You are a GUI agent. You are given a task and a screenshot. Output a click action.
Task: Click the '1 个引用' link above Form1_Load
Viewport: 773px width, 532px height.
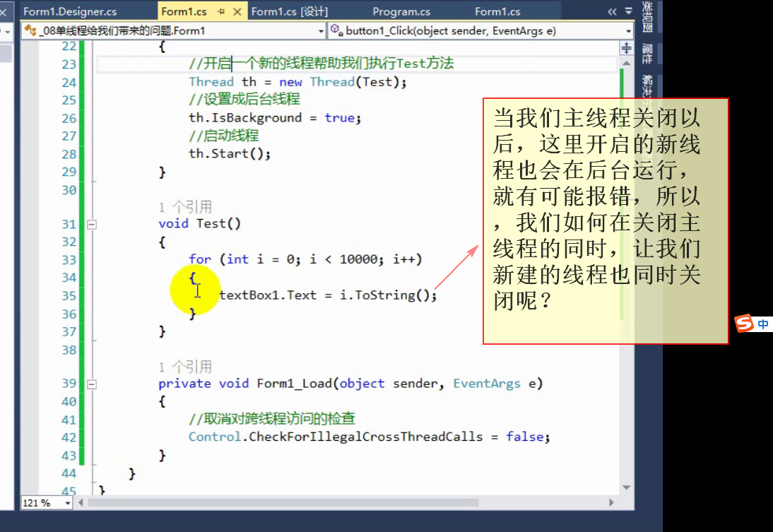185,367
